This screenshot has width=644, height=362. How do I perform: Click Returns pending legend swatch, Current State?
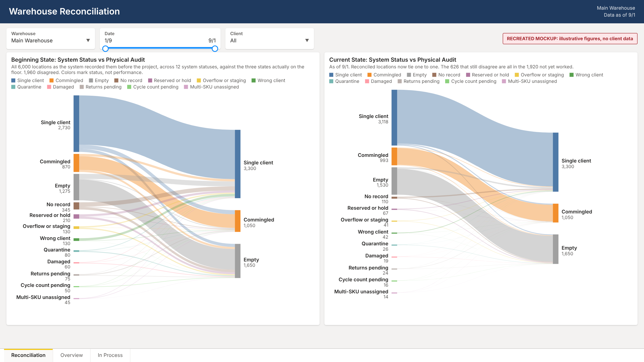[x=400, y=81]
